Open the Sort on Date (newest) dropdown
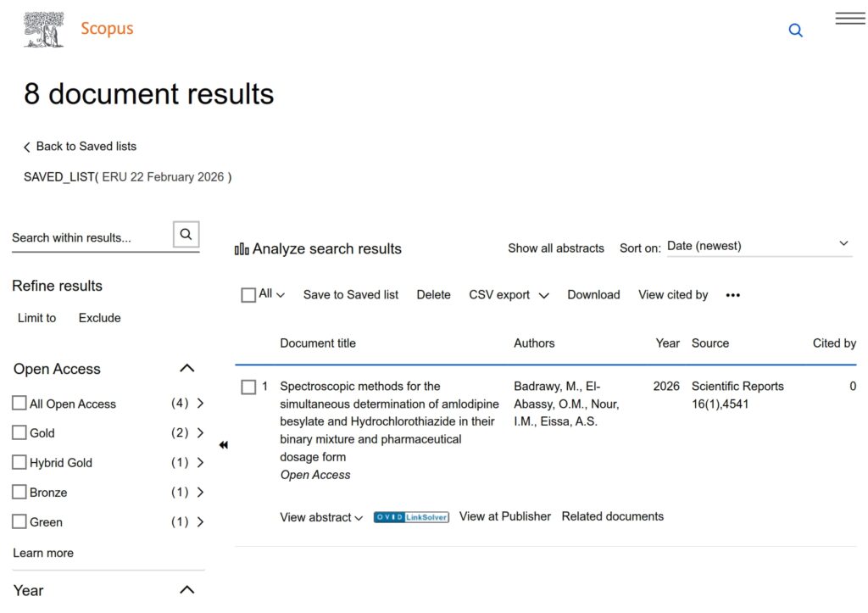The width and height of the screenshot is (868, 613). pyautogui.click(x=758, y=246)
